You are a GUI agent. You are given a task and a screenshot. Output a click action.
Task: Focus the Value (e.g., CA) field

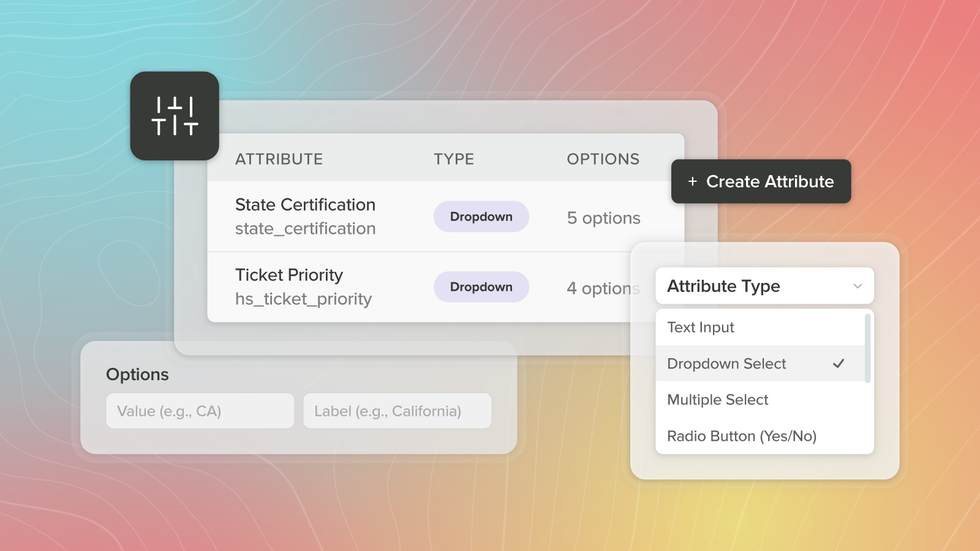coord(200,411)
